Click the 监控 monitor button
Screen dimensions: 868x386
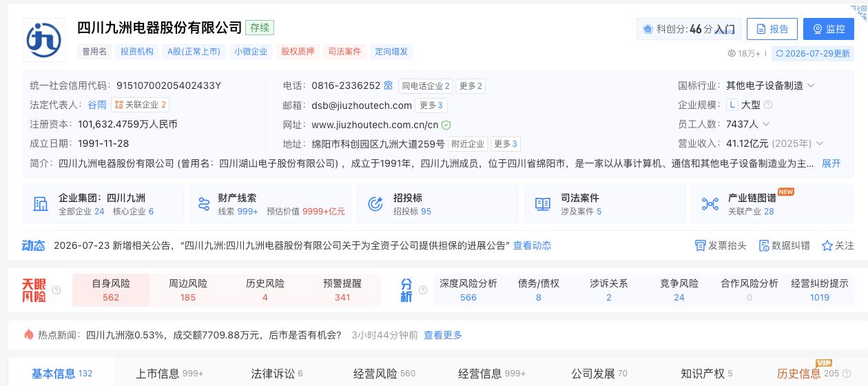[829, 29]
